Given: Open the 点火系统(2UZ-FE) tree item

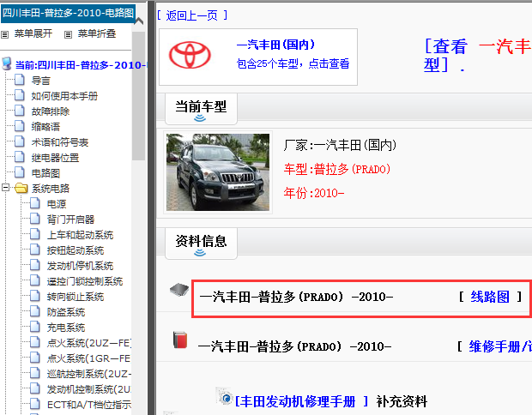Looking at the screenshot, I should pos(89,343).
